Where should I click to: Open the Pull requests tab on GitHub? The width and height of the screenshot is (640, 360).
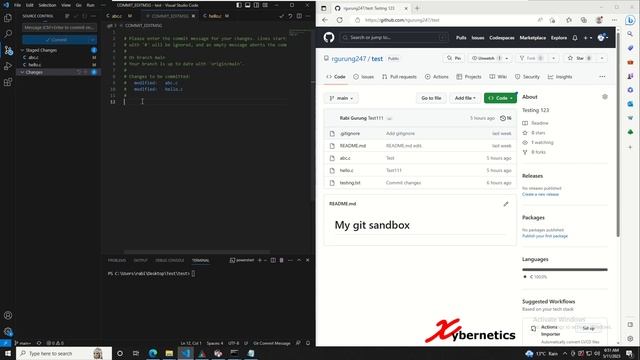399,77
